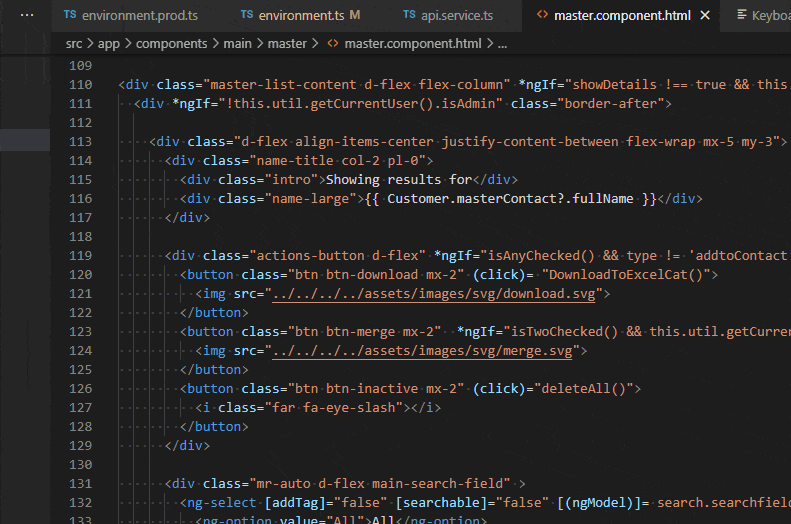Screen dimensions: 791x524
Task: Close the master.component.html tab
Action: pos(705,16)
